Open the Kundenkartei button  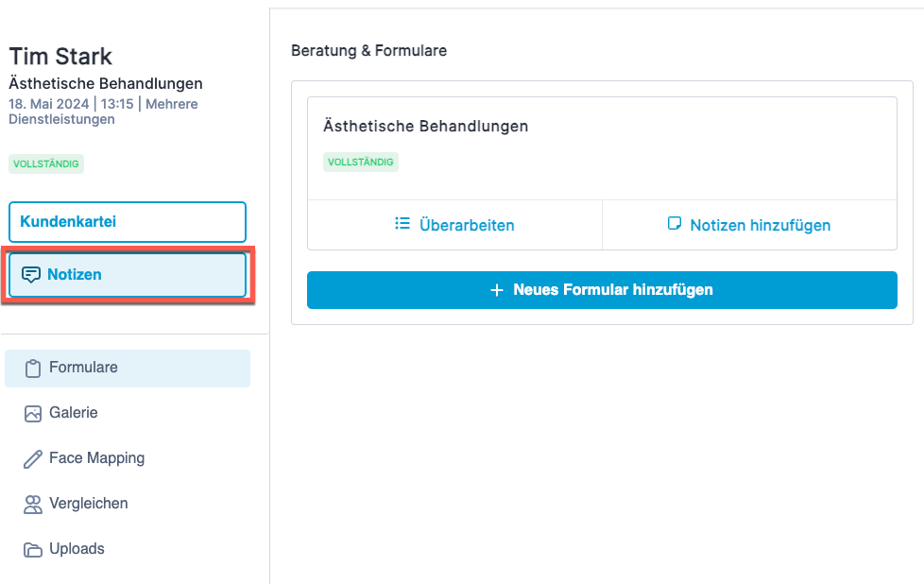[x=128, y=222]
